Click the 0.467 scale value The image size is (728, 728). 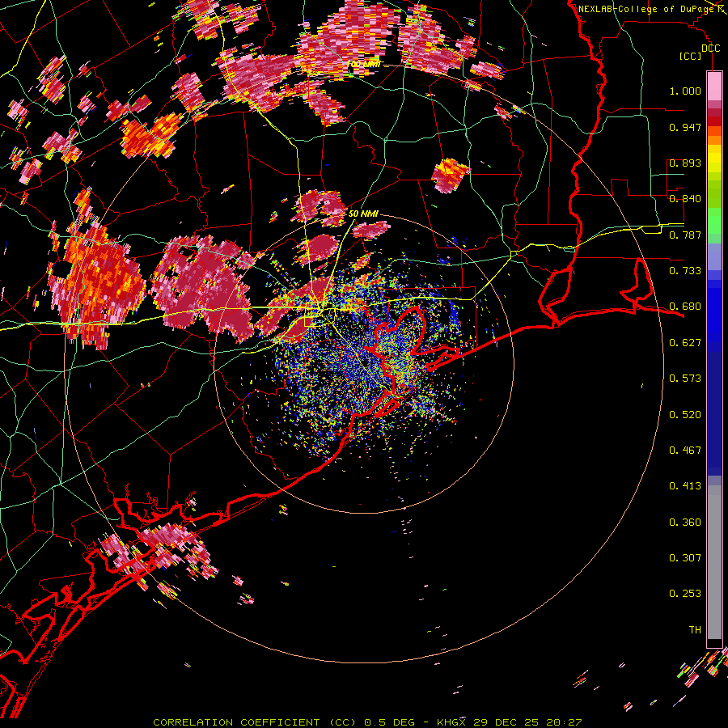tap(685, 451)
